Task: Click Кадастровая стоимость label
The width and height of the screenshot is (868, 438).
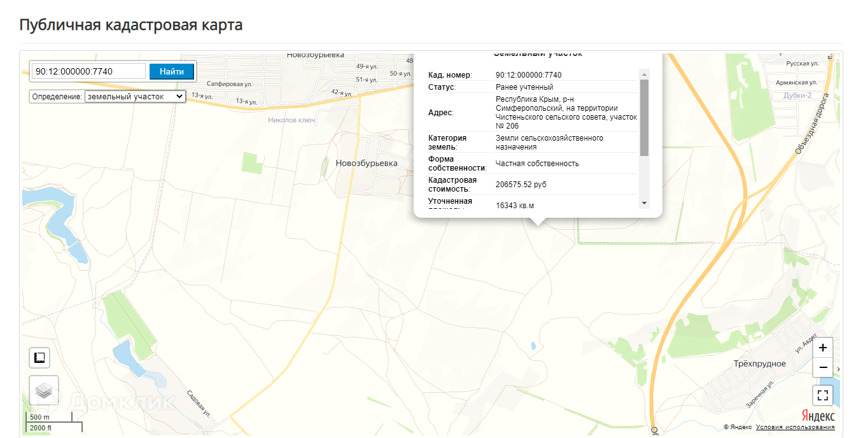Action: [452, 185]
